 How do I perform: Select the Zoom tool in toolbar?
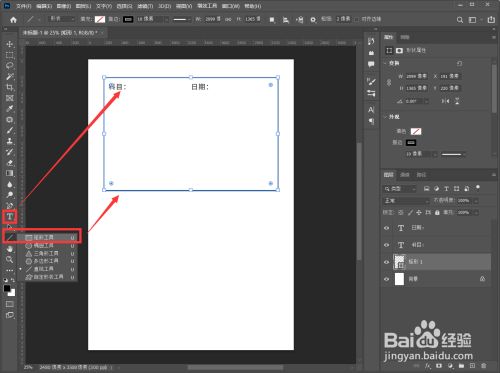tap(10, 259)
